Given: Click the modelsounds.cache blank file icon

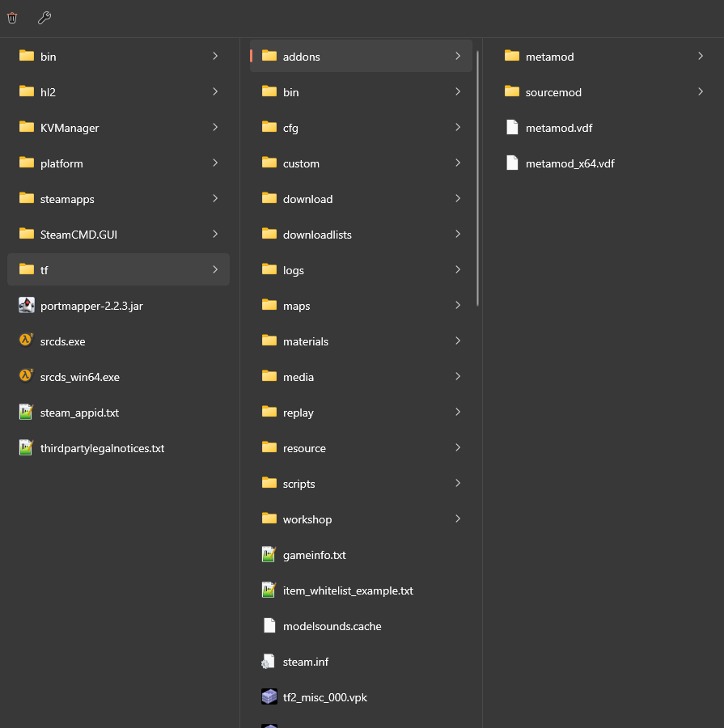Looking at the screenshot, I should [269, 625].
